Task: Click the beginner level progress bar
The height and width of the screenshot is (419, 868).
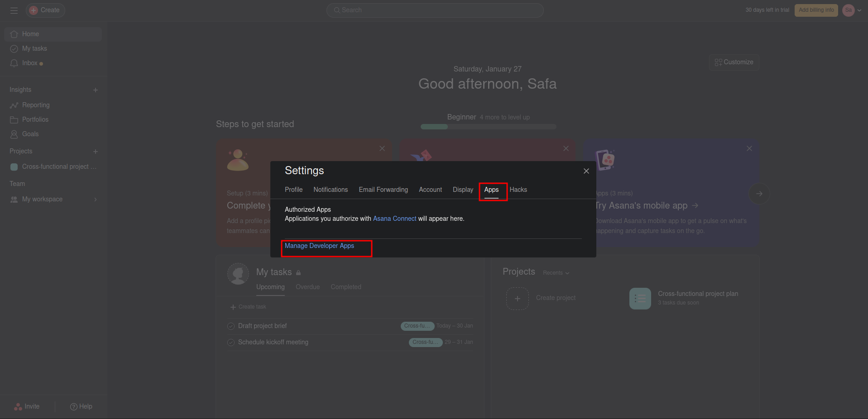Action: pyautogui.click(x=488, y=127)
